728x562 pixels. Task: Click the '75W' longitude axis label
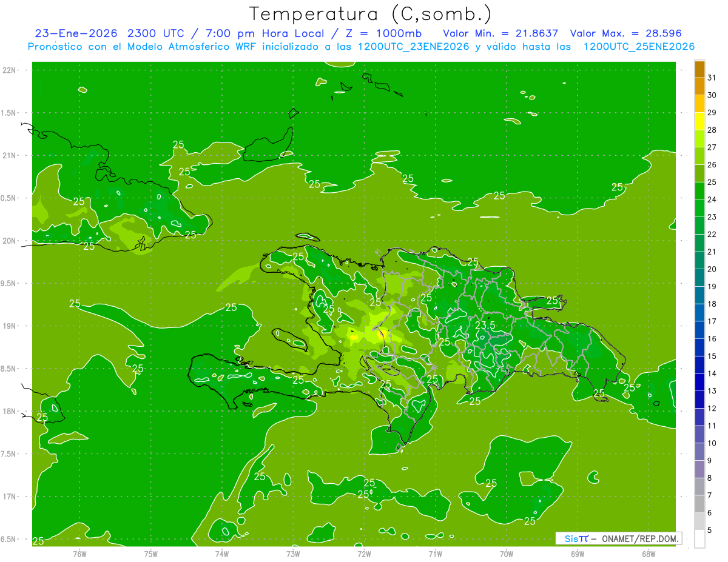(150, 554)
